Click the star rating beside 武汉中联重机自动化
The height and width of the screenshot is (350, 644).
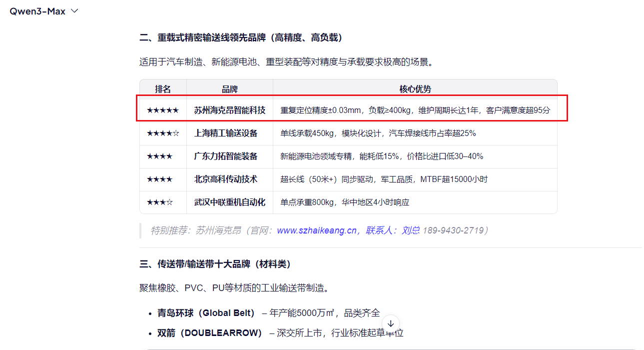click(160, 202)
